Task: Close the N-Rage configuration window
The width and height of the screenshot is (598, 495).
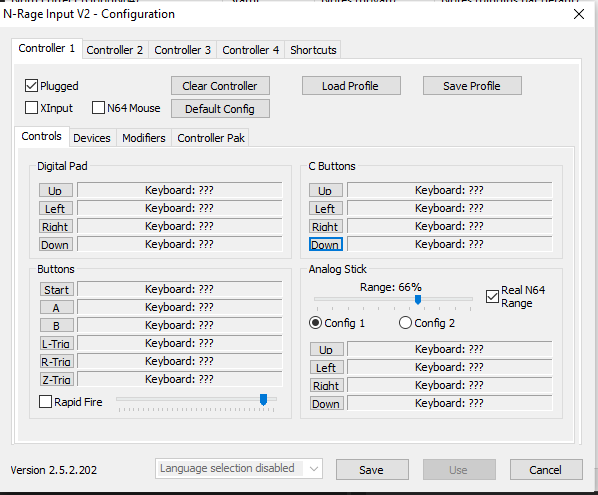Action: click(x=579, y=14)
